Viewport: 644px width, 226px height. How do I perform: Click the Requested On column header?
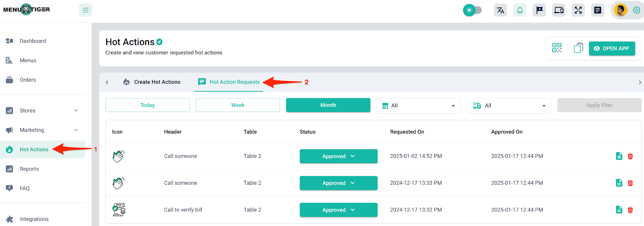pos(407,131)
